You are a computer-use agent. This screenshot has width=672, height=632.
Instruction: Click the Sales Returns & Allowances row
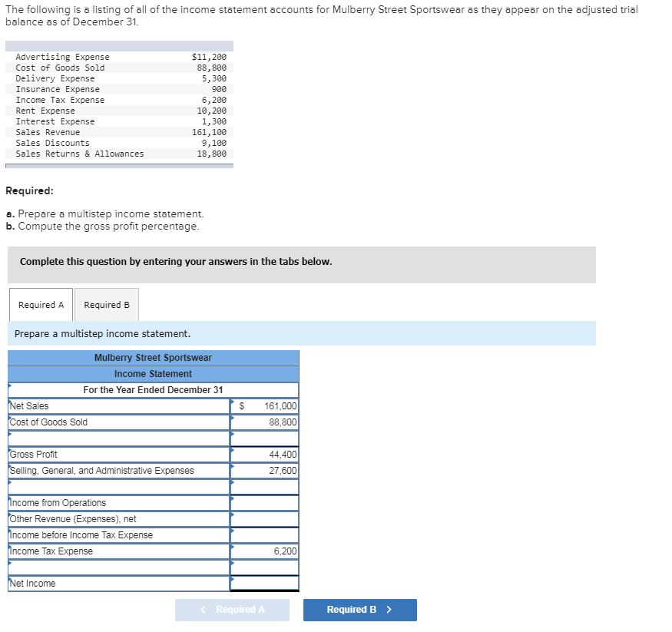119,154
